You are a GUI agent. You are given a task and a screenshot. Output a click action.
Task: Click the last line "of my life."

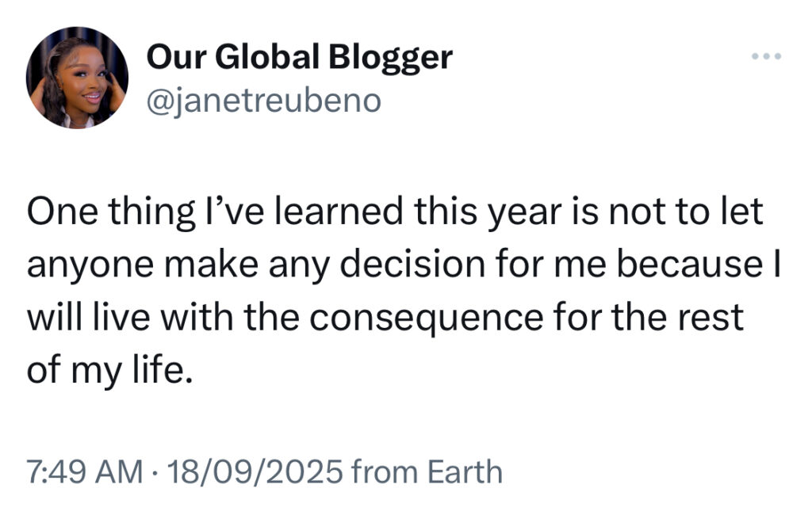click(110, 368)
